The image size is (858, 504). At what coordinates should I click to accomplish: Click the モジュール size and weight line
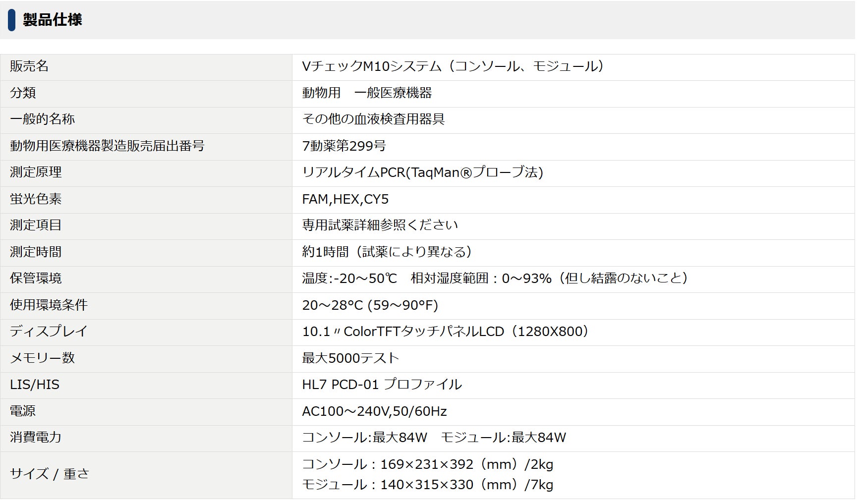tap(427, 485)
